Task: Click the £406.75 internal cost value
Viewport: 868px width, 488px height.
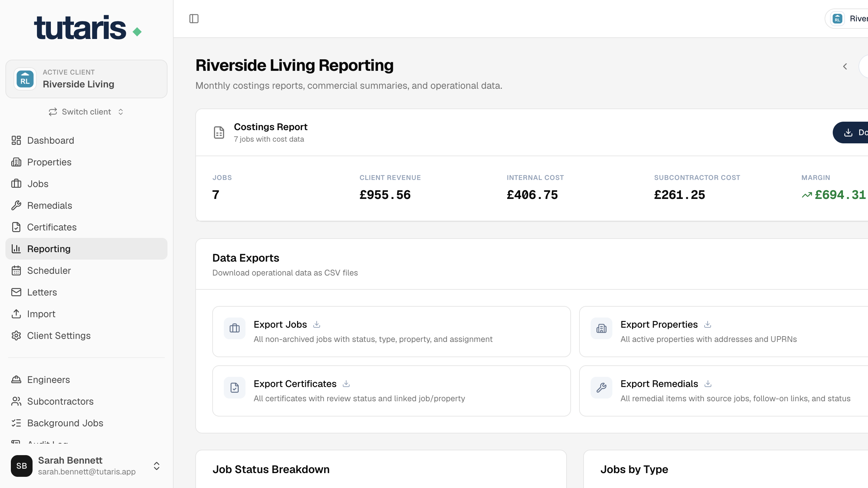Action: (x=532, y=195)
